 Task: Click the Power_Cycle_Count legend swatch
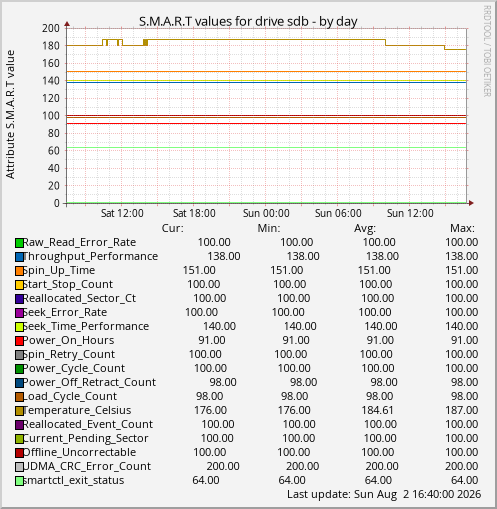(x=19, y=369)
